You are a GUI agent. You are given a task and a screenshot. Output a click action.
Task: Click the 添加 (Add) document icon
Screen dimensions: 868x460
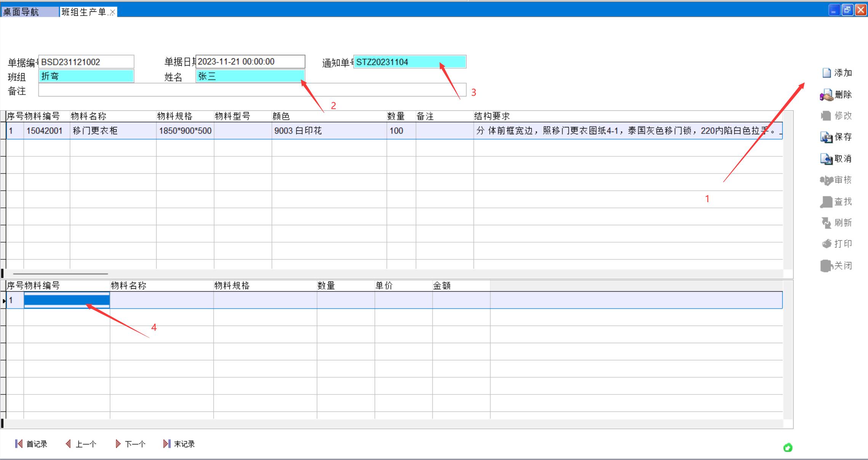(826, 73)
